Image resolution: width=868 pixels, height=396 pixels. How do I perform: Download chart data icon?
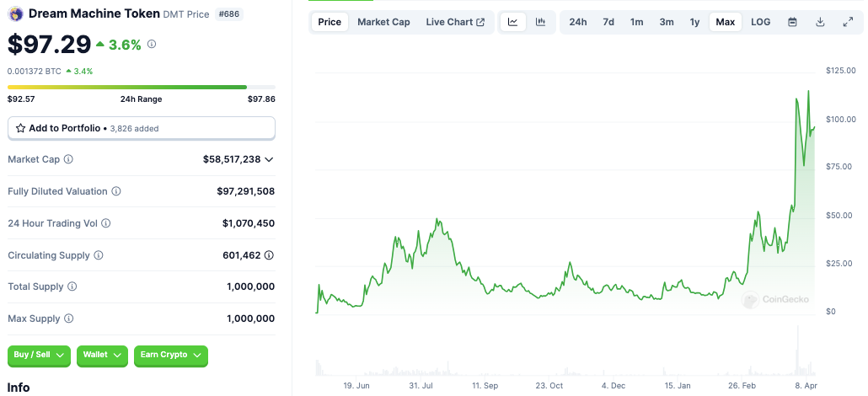821,22
